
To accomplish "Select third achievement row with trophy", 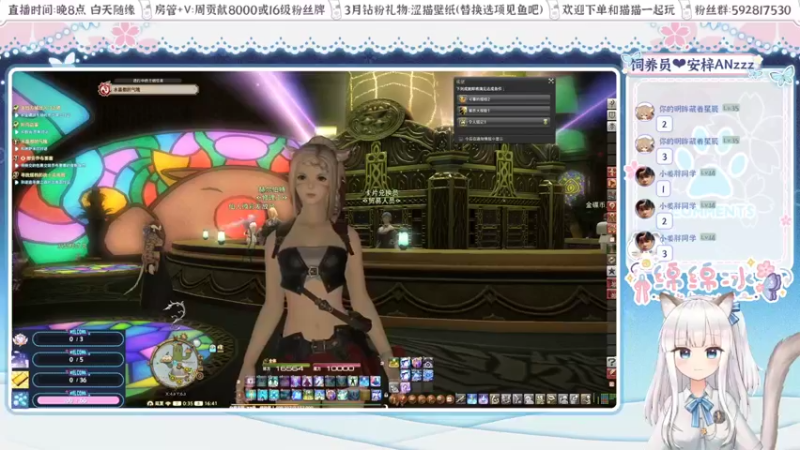I will tap(504, 122).
